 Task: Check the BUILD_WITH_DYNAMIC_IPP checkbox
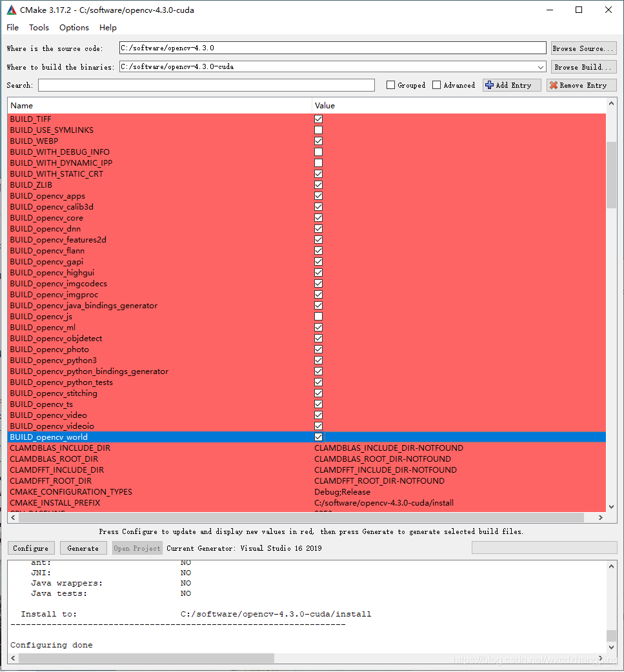point(318,163)
